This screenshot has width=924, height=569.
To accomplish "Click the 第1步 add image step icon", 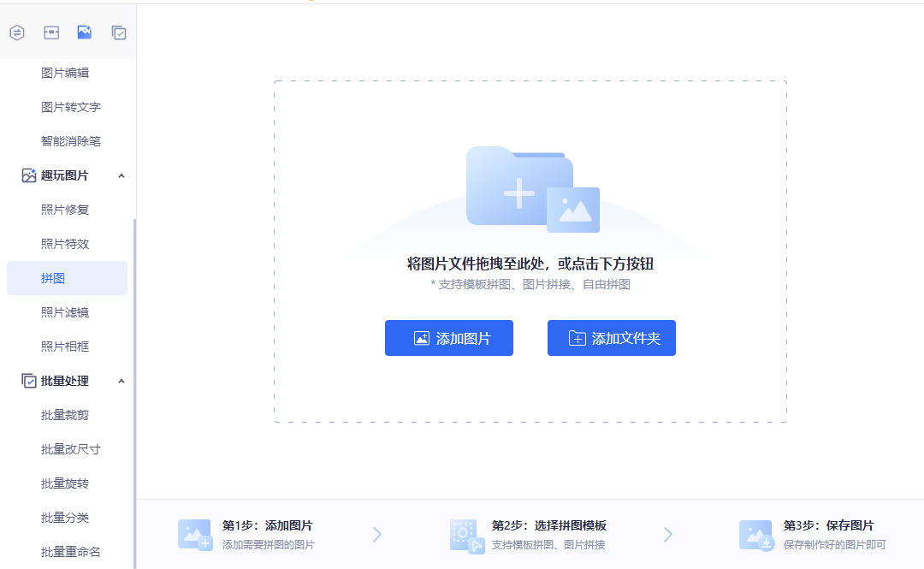I will [x=195, y=535].
